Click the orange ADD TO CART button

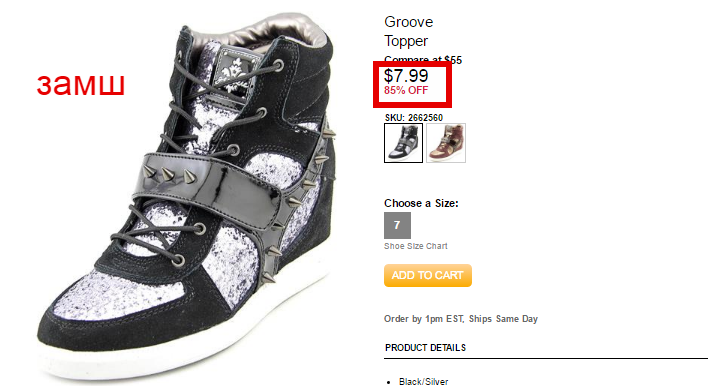click(x=428, y=275)
